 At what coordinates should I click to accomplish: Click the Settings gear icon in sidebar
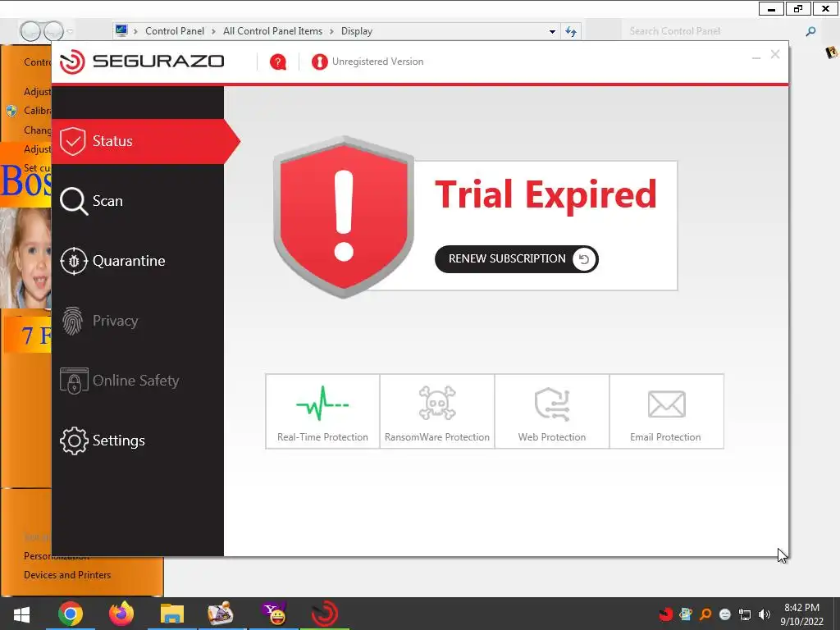74,441
